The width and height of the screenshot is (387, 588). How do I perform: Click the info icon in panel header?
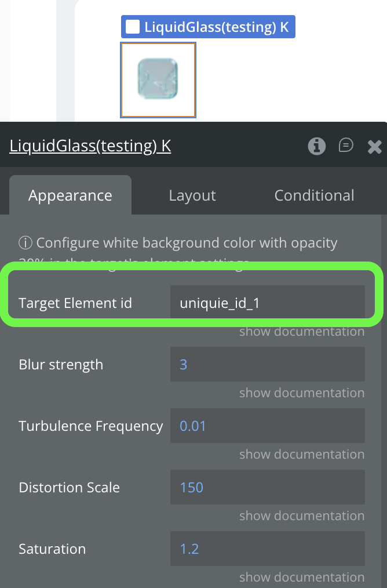(316, 146)
